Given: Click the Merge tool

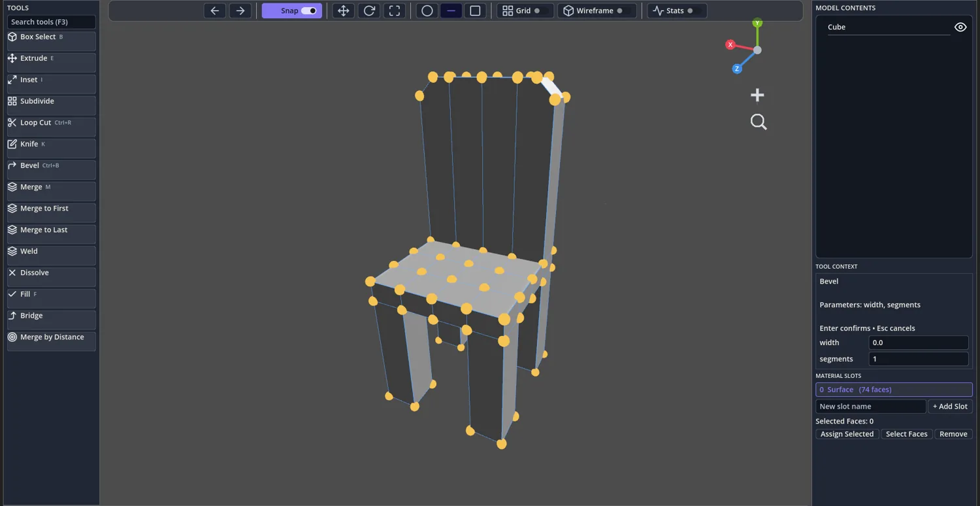Looking at the screenshot, I should 52,191.
